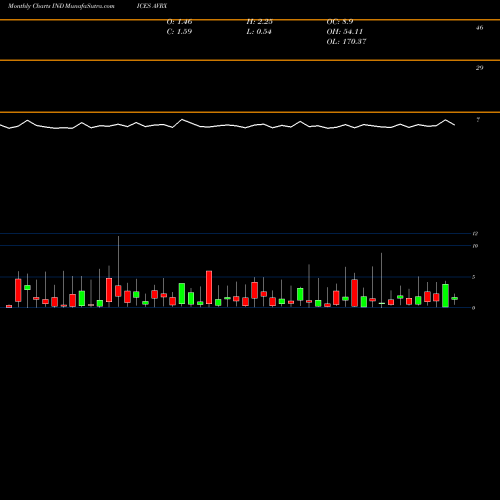
Task: Click the 'OH: 54.11' value
Action: coord(345,32)
